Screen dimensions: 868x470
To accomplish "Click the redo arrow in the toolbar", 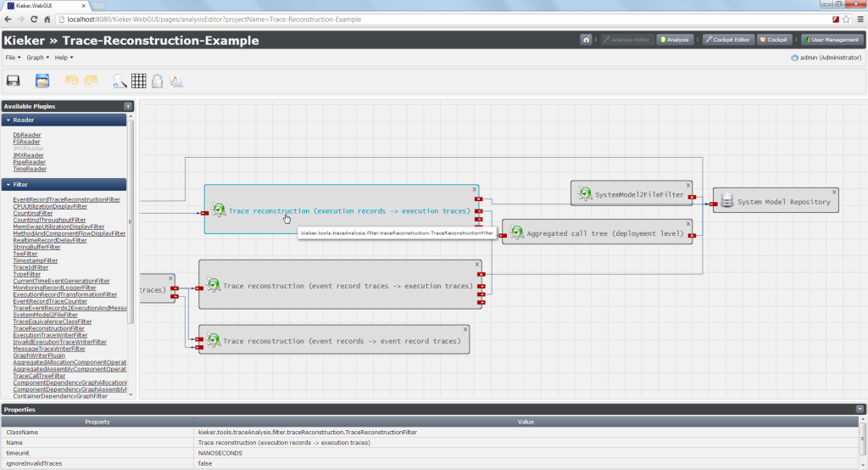I will click(x=90, y=81).
